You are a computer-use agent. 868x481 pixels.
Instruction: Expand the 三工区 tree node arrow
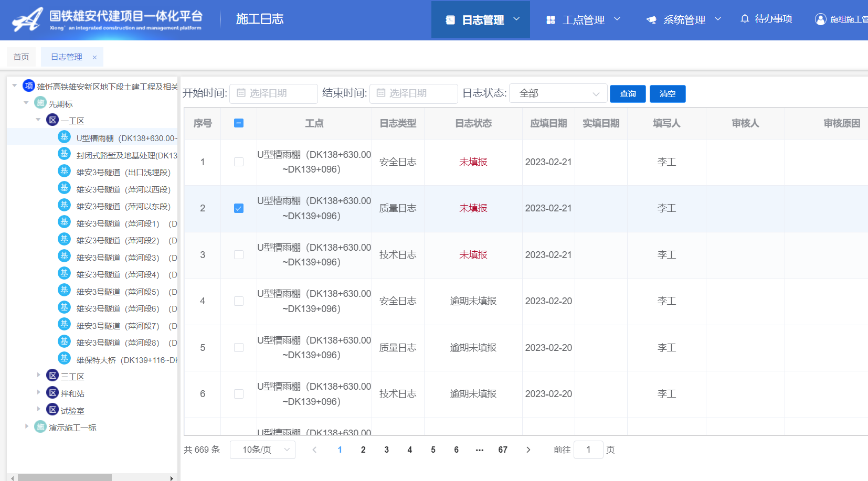click(38, 375)
